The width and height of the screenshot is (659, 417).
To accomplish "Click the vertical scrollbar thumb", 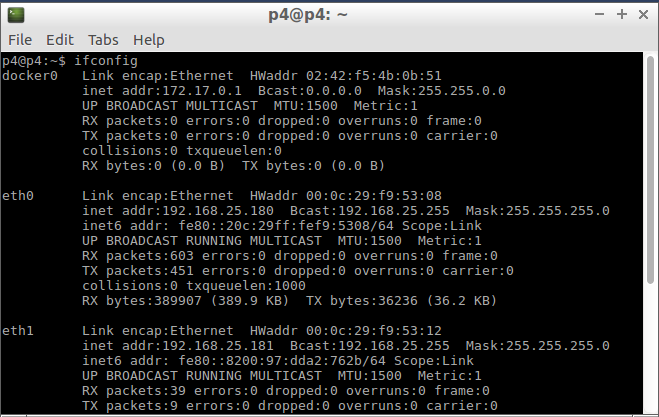I will click(x=650, y=170).
